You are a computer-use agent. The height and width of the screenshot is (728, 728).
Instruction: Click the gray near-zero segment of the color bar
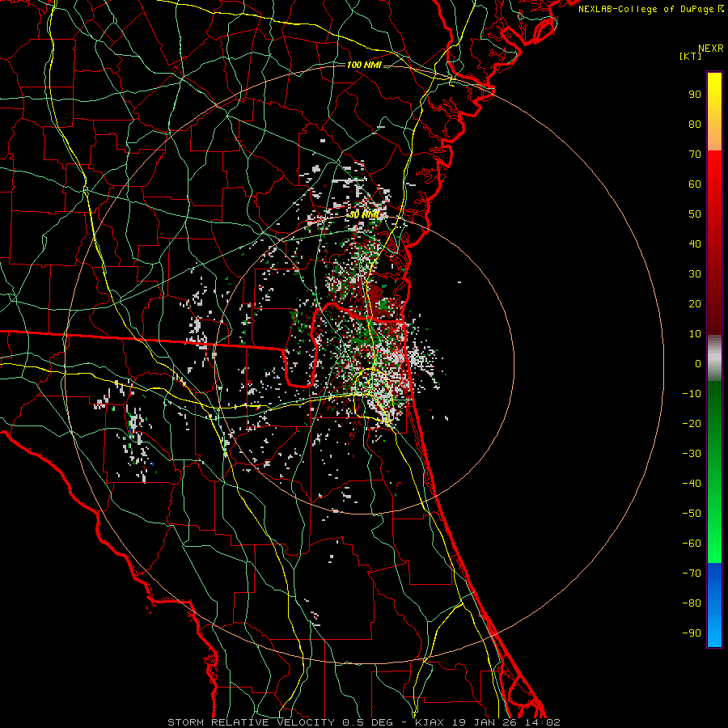pos(714,358)
